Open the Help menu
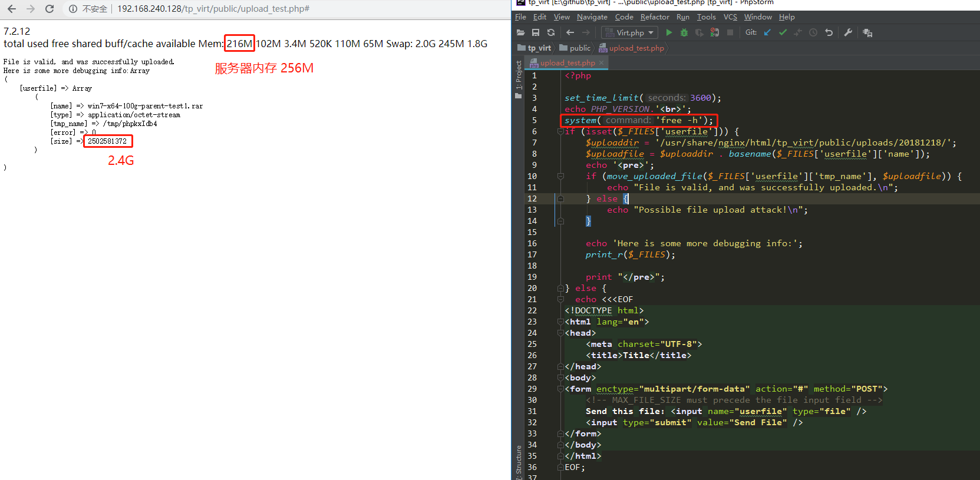Viewport: 980px width, 480px height. [x=787, y=17]
